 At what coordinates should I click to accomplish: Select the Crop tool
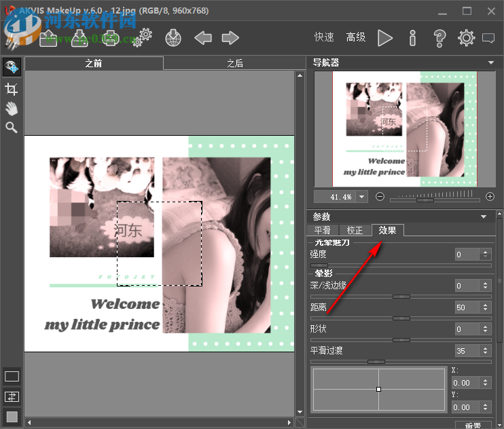(12, 89)
